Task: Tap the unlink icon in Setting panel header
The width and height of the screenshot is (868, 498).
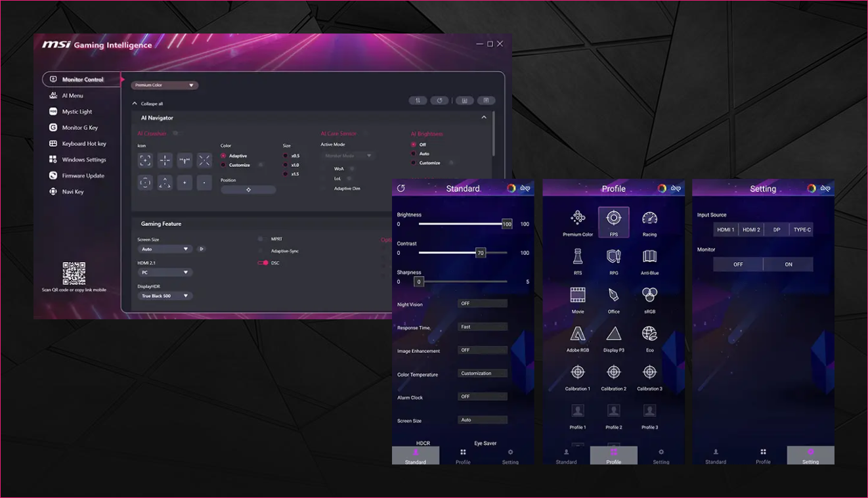Action: (x=825, y=189)
